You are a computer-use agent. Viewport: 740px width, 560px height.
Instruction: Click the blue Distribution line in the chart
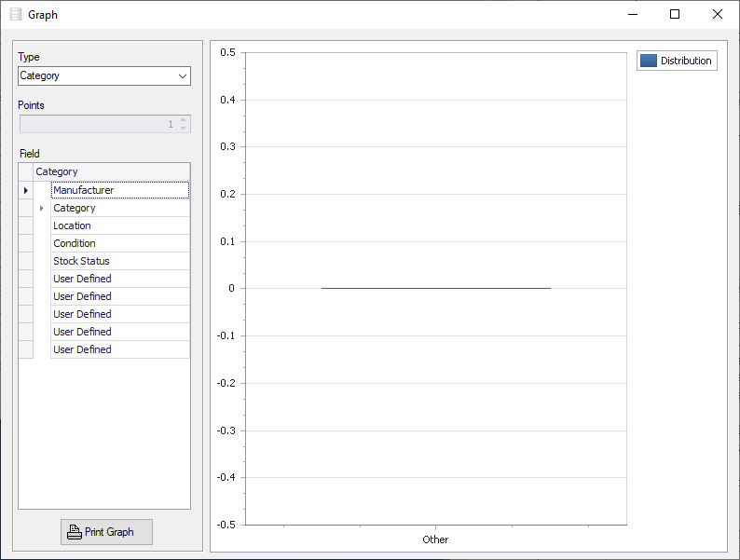point(436,288)
